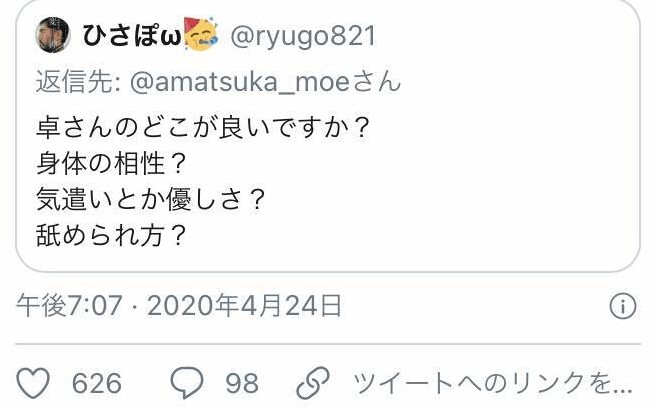The width and height of the screenshot is (657, 409).
Task: Click the line 気遣いとか優しさ?
Action: [150, 199]
